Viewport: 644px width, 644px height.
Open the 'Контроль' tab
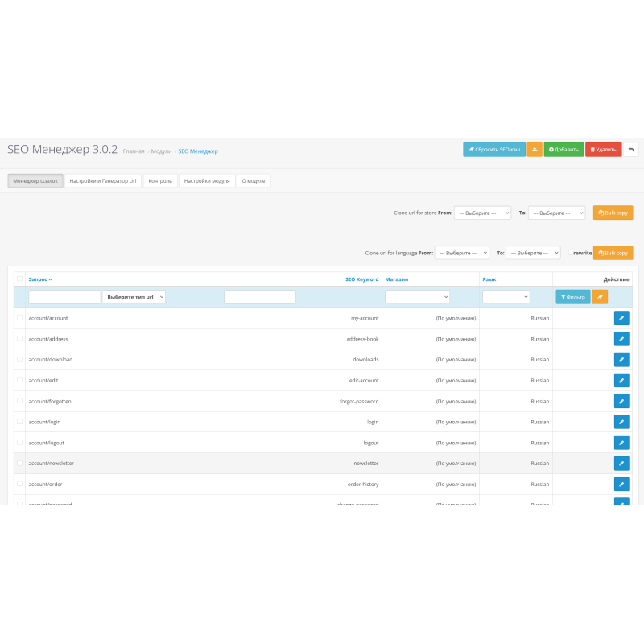[x=160, y=181]
